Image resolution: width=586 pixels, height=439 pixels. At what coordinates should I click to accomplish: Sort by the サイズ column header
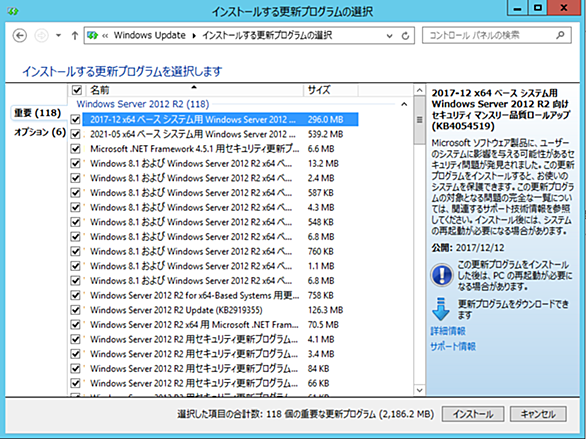point(331,90)
